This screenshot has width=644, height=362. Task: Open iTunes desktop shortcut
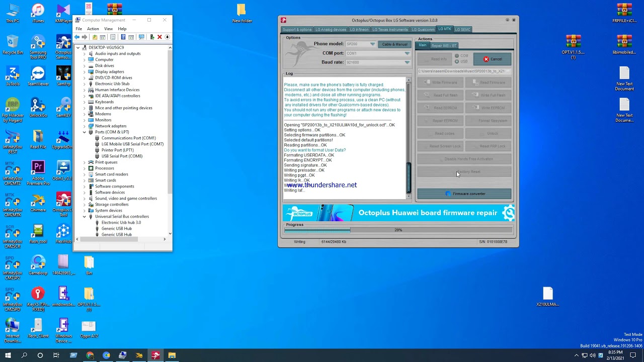38,14
